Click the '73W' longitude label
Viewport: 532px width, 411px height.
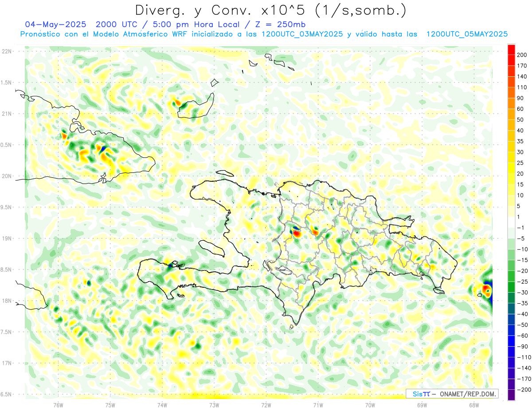[x=214, y=405]
